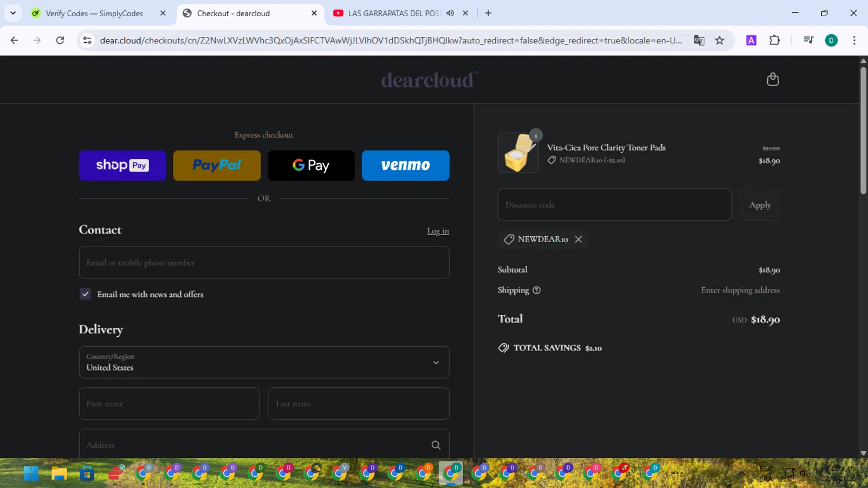Click the Vita-Cica Pore Clarity Toner Pads title
The image size is (868, 488).
(606, 148)
